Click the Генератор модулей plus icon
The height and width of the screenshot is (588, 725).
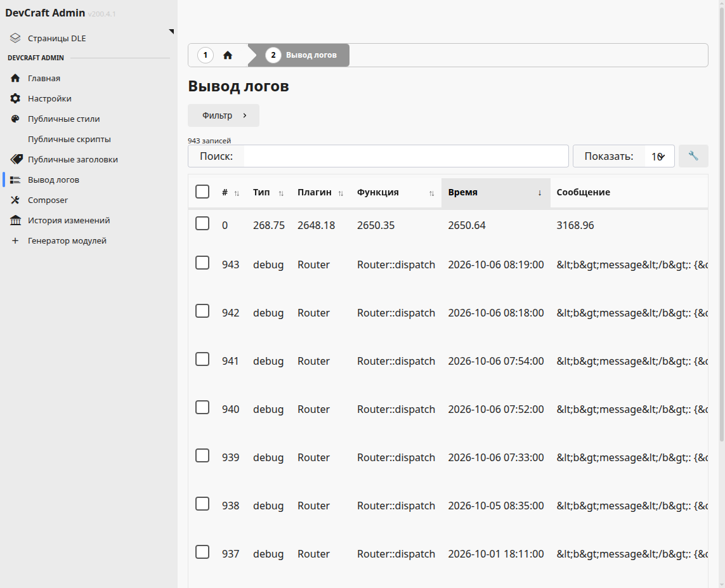pyautogui.click(x=15, y=241)
